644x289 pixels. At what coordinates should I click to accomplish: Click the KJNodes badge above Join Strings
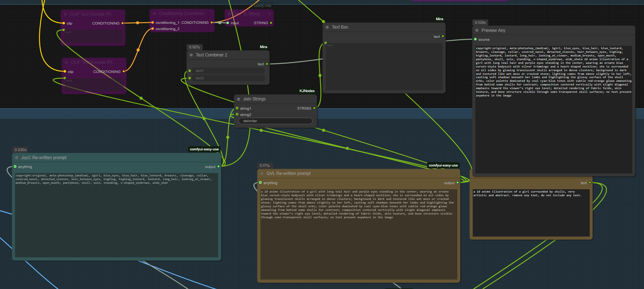[307, 91]
